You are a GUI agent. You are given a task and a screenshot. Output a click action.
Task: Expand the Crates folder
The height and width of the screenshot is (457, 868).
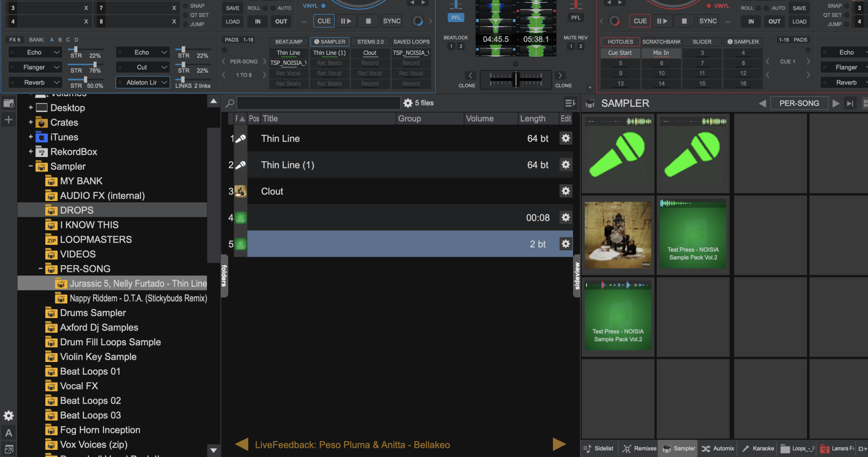tap(31, 123)
